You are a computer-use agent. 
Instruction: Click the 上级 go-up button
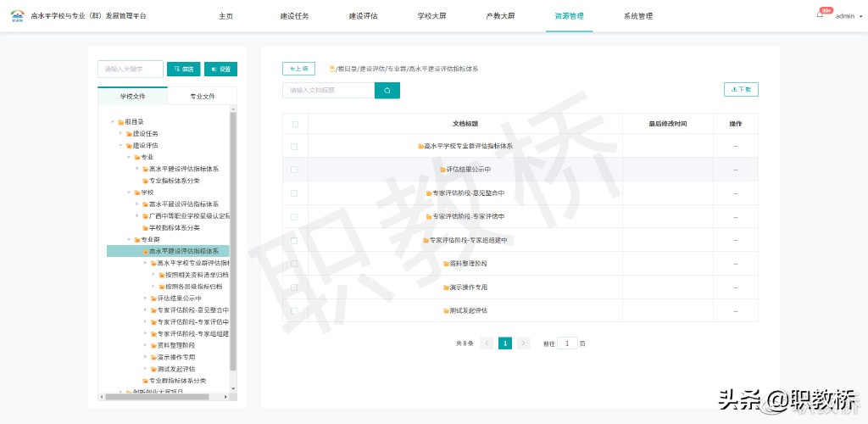click(x=299, y=69)
